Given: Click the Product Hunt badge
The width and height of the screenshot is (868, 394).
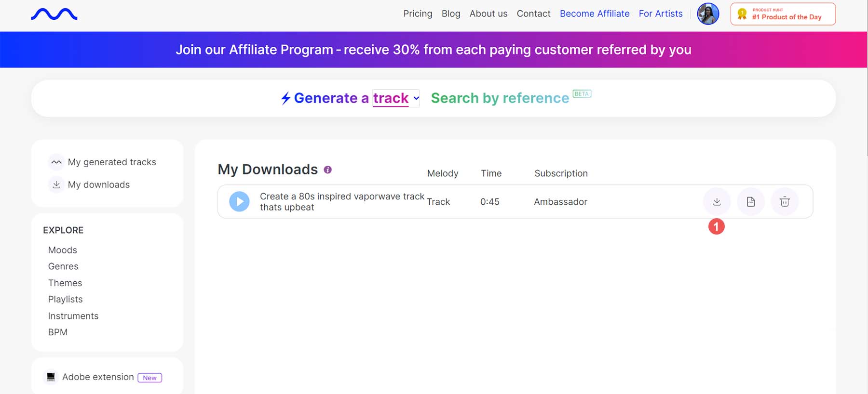Looking at the screenshot, I should pyautogui.click(x=783, y=14).
